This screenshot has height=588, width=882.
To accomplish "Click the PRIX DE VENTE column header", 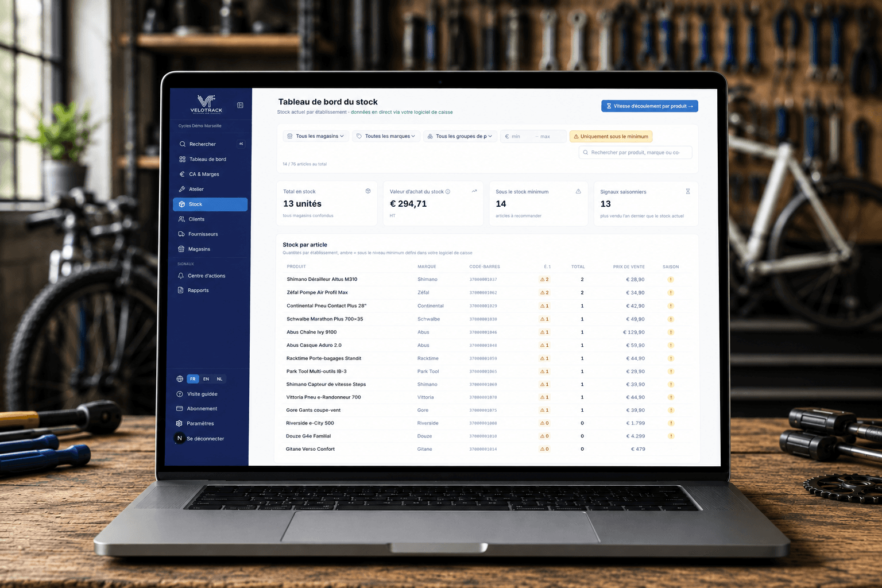I will pos(629,267).
